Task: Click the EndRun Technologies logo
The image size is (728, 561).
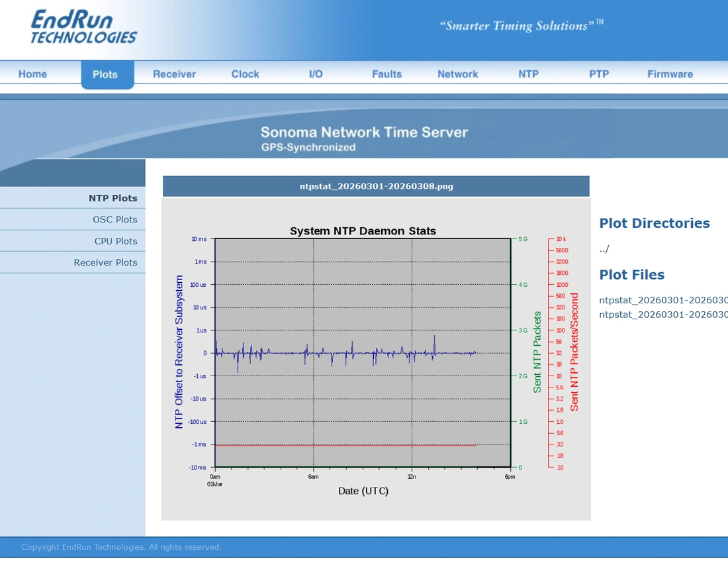Action: (83, 27)
